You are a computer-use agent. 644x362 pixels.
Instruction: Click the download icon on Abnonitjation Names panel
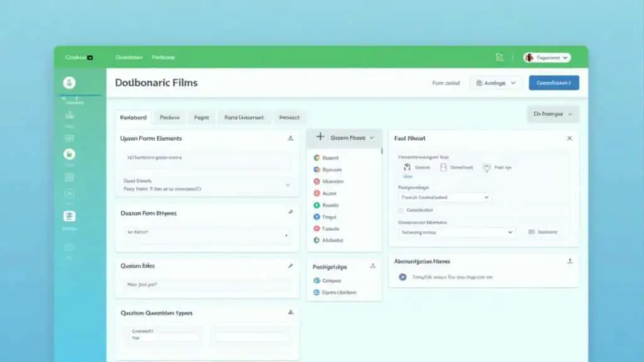569,261
